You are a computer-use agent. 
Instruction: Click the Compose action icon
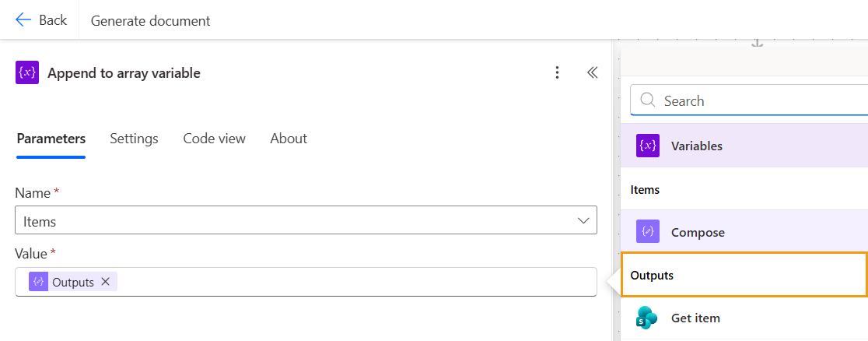(x=648, y=232)
